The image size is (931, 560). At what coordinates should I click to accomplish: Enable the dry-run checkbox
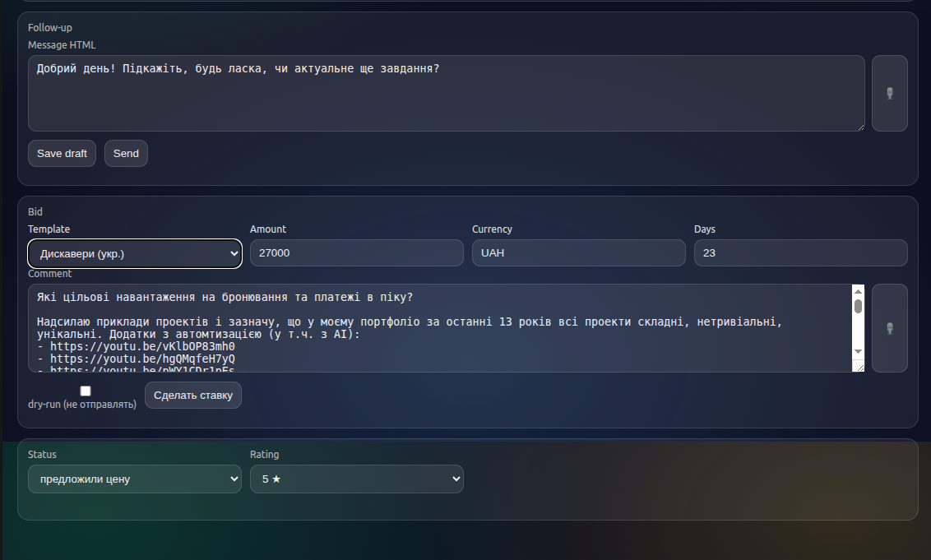tap(86, 391)
